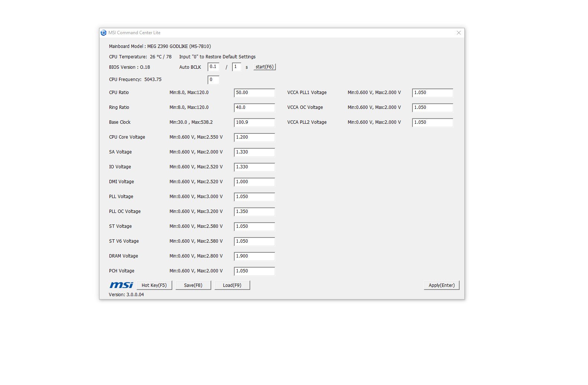Click the SA Voltage label
The width and height of the screenshot is (588, 385).
(120, 152)
